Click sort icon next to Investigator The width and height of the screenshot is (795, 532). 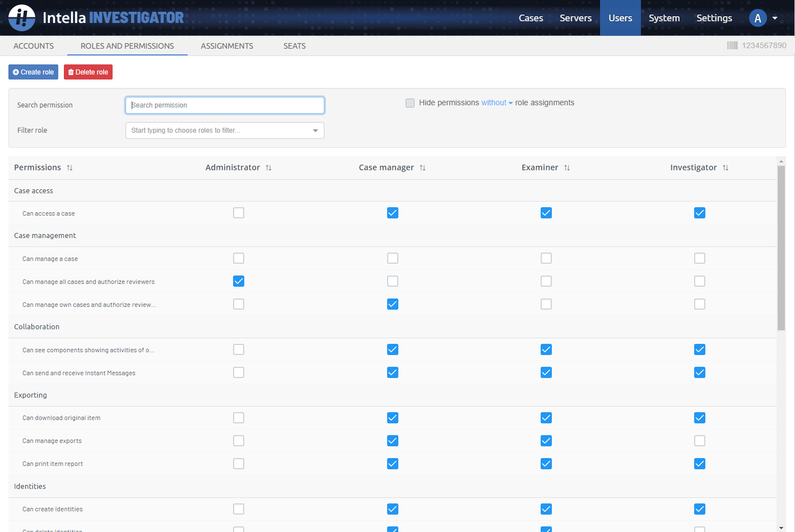725,168
